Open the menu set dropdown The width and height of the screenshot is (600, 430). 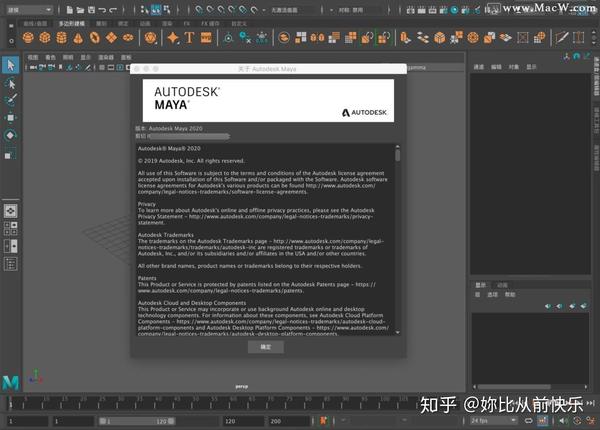point(29,10)
